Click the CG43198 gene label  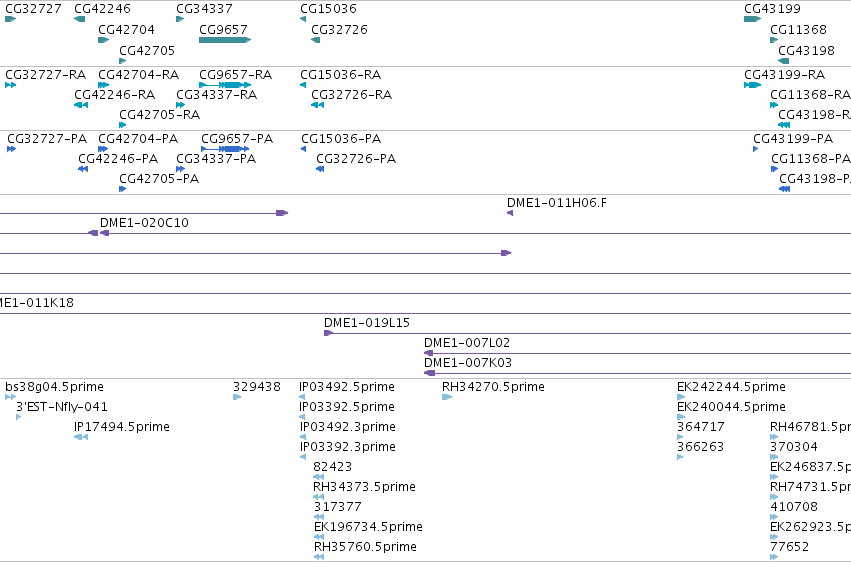tap(806, 51)
